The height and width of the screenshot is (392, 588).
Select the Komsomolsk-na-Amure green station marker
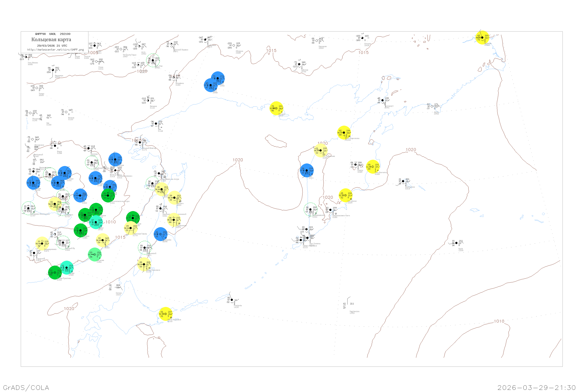(x=108, y=195)
